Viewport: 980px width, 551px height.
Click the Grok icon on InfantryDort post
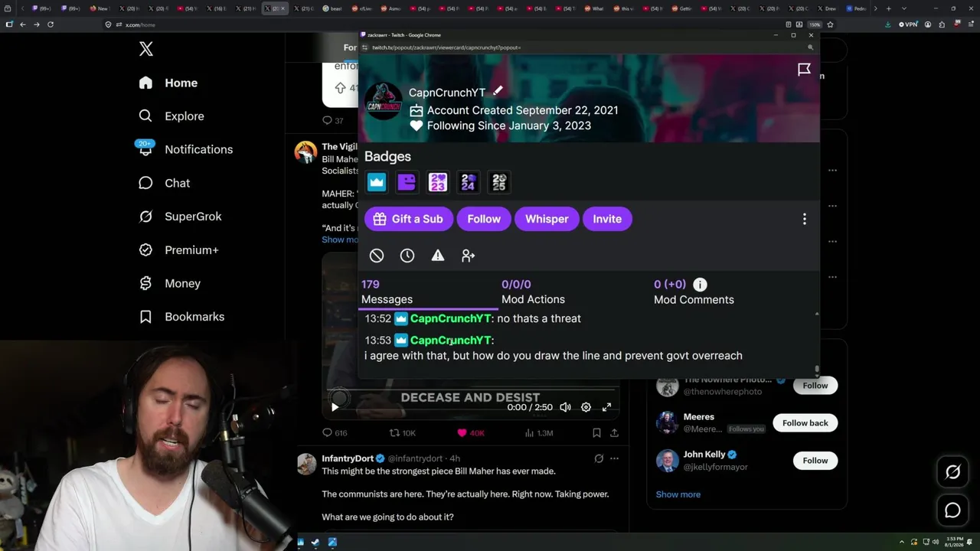(x=599, y=458)
